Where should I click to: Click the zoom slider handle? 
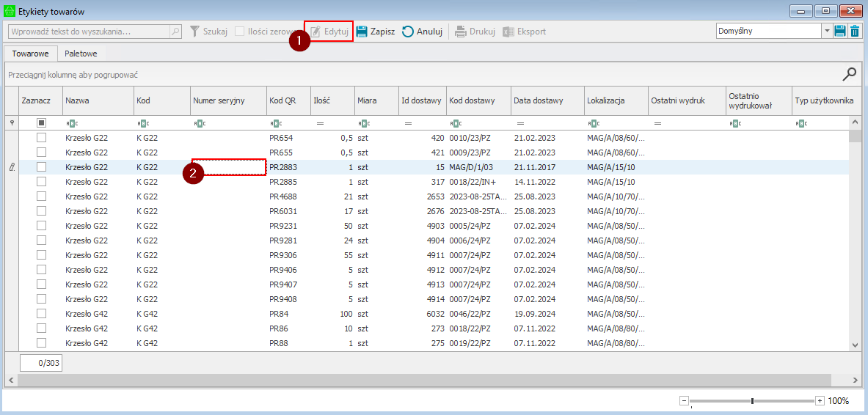pos(752,401)
